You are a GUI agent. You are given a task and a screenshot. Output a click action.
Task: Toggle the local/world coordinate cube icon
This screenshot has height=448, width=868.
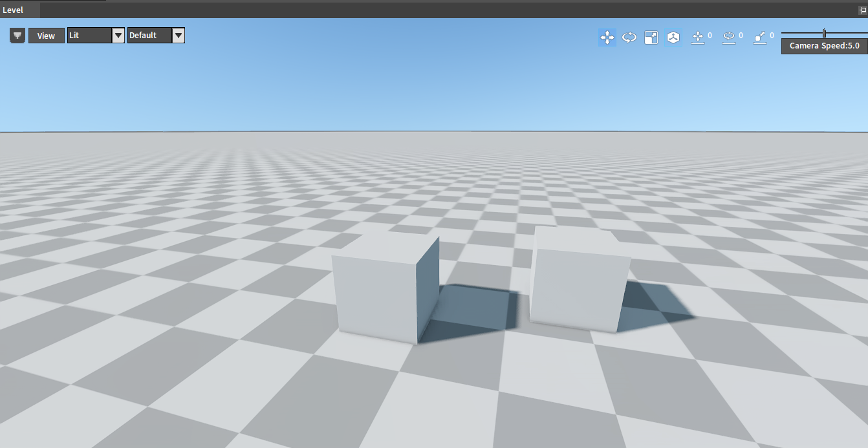pyautogui.click(x=673, y=37)
